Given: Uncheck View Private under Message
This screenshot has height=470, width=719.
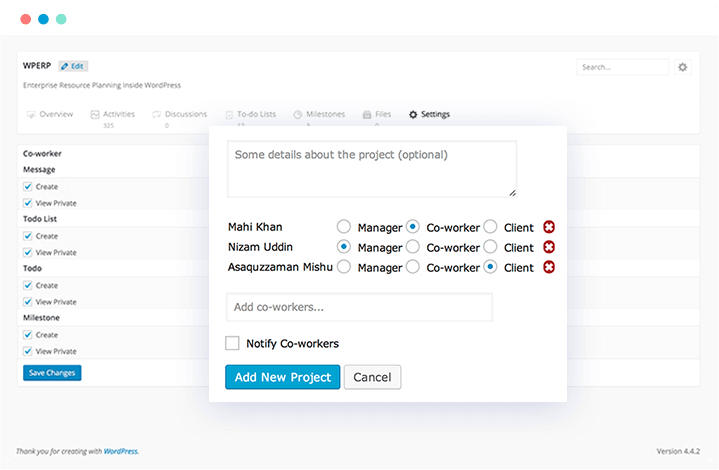Looking at the screenshot, I should (x=28, y=203).
